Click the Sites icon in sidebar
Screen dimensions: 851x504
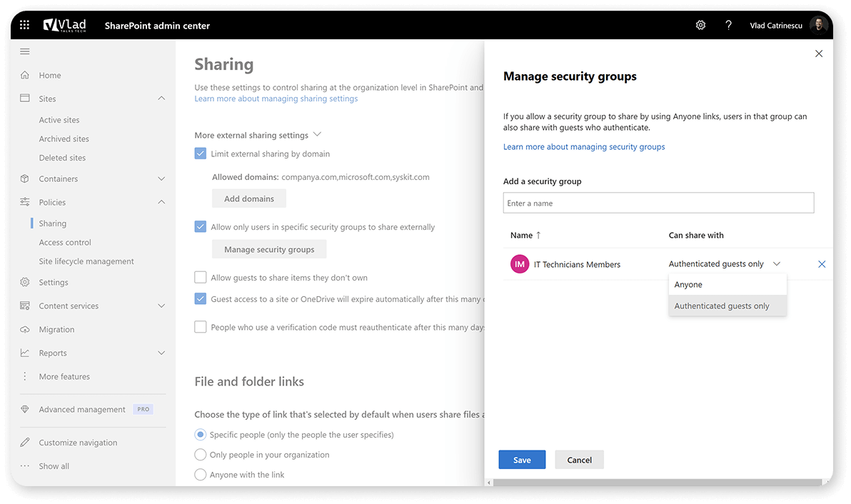(x=24, y=99)
